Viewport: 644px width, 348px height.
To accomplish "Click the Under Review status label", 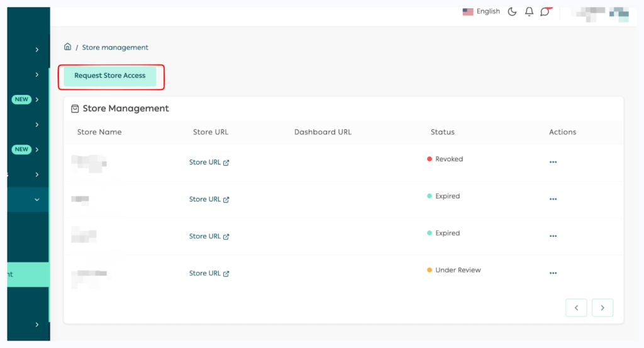I will coord(458,270).
